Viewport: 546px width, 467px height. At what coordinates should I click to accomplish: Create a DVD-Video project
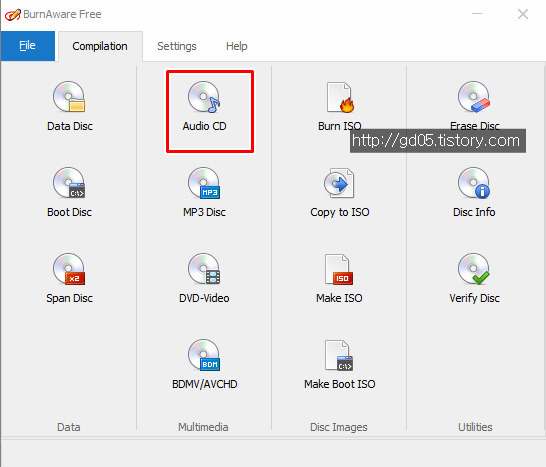[204, 279]
